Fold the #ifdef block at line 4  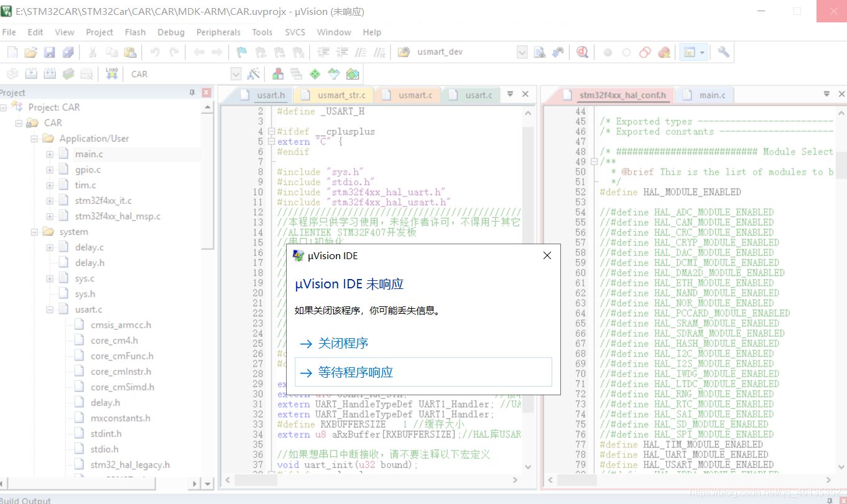[x=271, y=132]
